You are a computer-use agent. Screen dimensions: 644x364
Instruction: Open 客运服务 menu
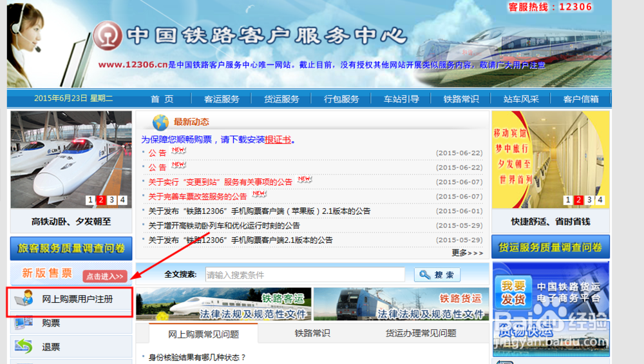tap(222, 99)
